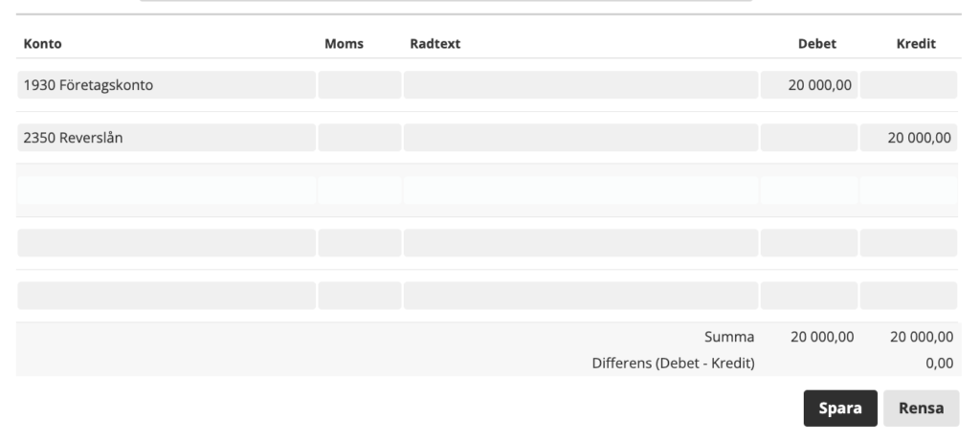
Task: Focus Radtext field of Reverslån row
Action: (580, 138)
